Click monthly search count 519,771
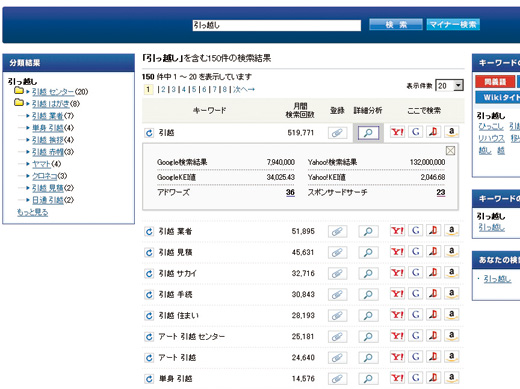The height and width of the screenshot is (389, 520). click(x=301, y=133)
